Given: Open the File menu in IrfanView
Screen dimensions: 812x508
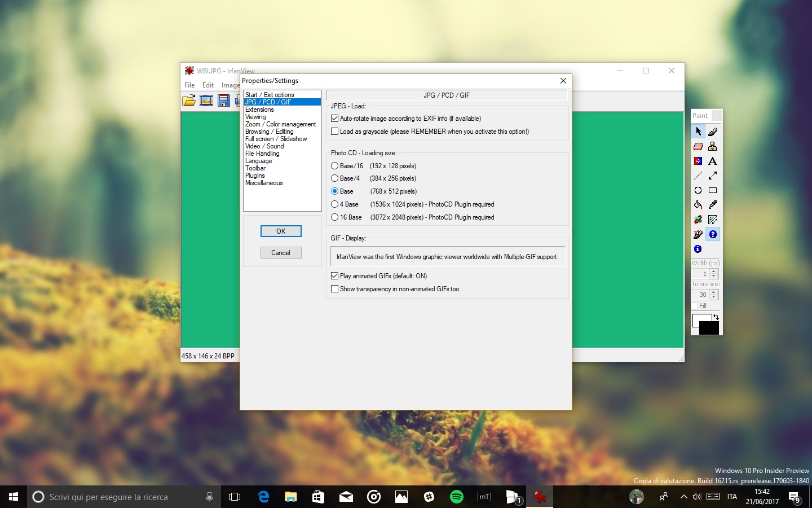Looking at the screenshot, I should pyautogui.click(x=189, y=85).
